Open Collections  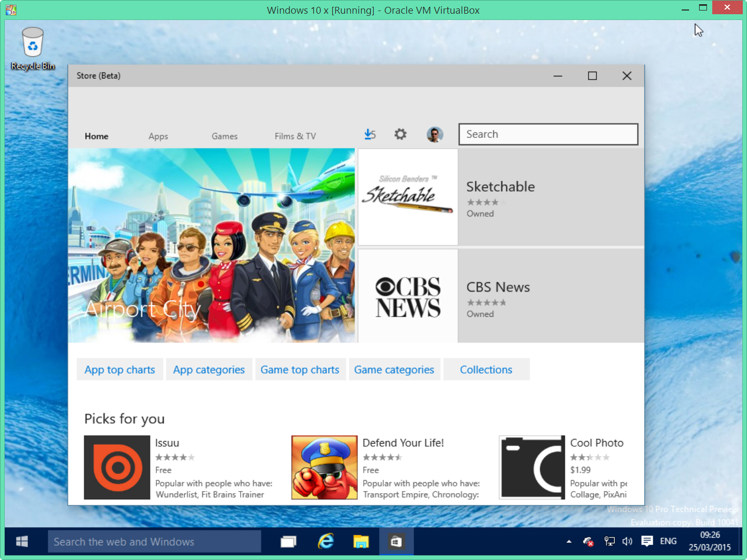coord(486,369)
